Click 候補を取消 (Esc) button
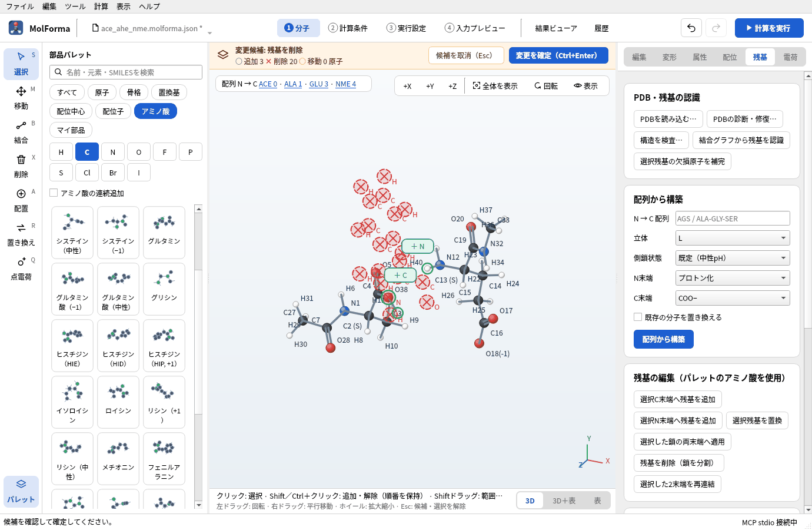Viewport: 812px width, 530px height. [x=466, y=55]
